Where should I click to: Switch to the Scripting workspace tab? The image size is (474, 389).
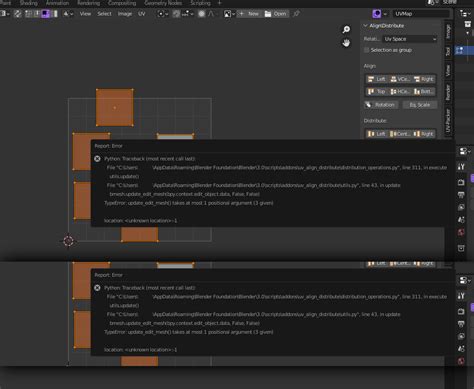(x=200, y=3)
